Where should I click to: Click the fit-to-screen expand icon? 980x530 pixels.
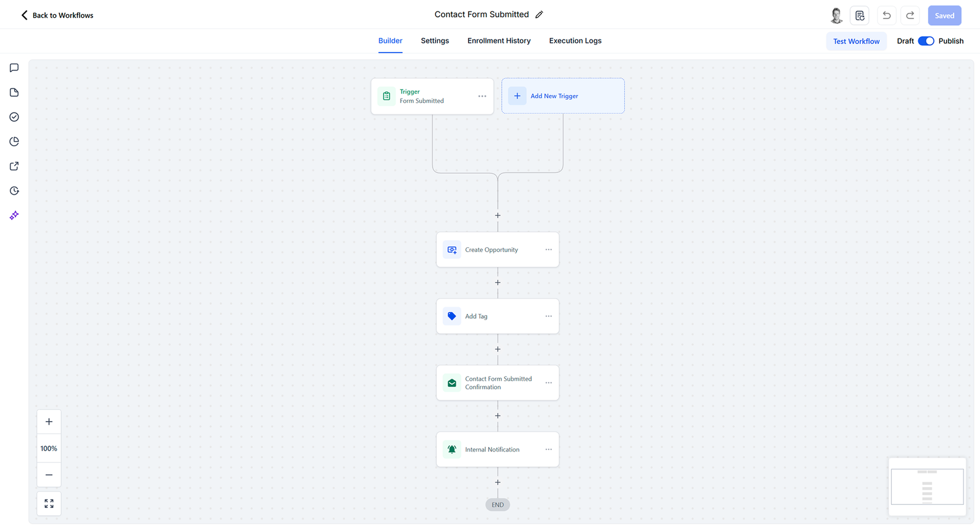point(49,504)
